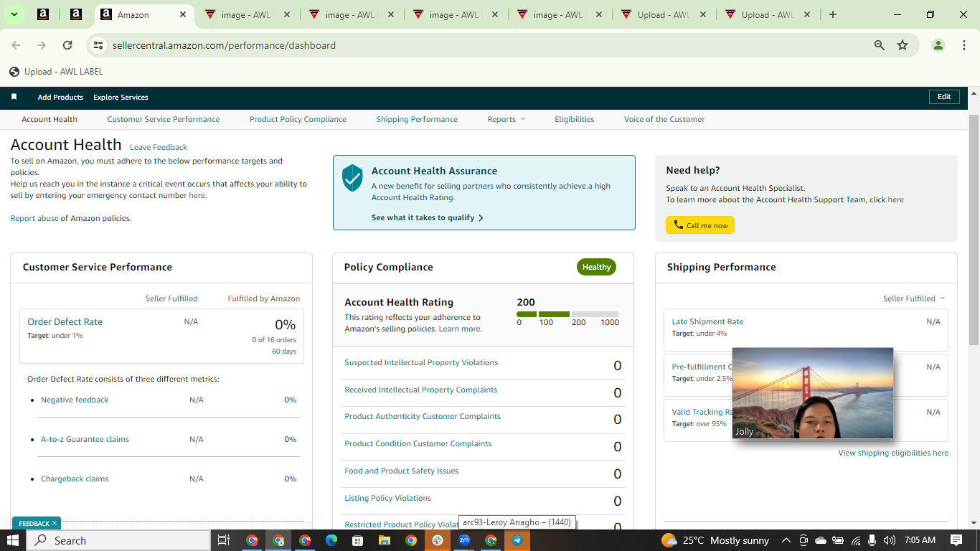Open the zoom magnifier in address bar
980x551 pixels.
pos(879,45)
